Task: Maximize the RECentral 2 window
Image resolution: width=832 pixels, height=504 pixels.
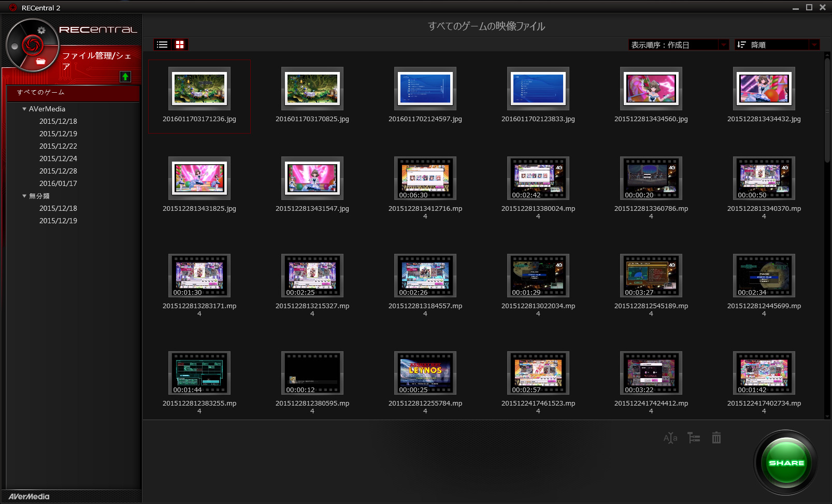Action: tap(809, 7)
